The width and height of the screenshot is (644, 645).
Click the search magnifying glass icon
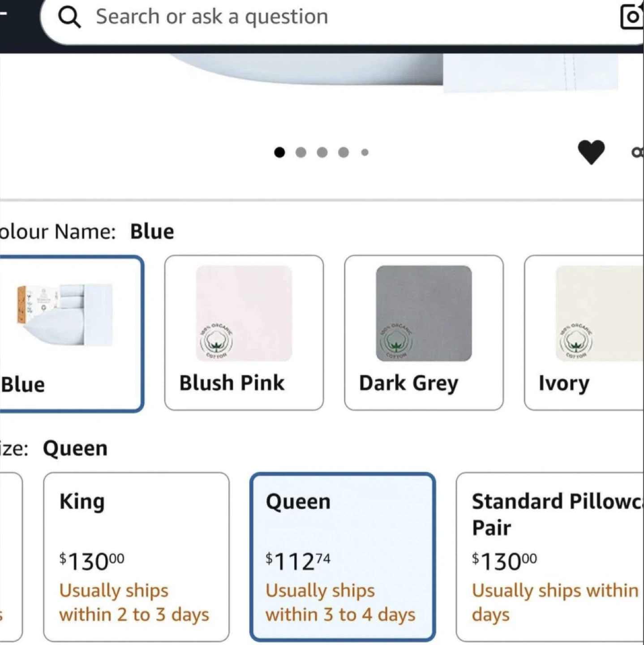tap(69, 17)
